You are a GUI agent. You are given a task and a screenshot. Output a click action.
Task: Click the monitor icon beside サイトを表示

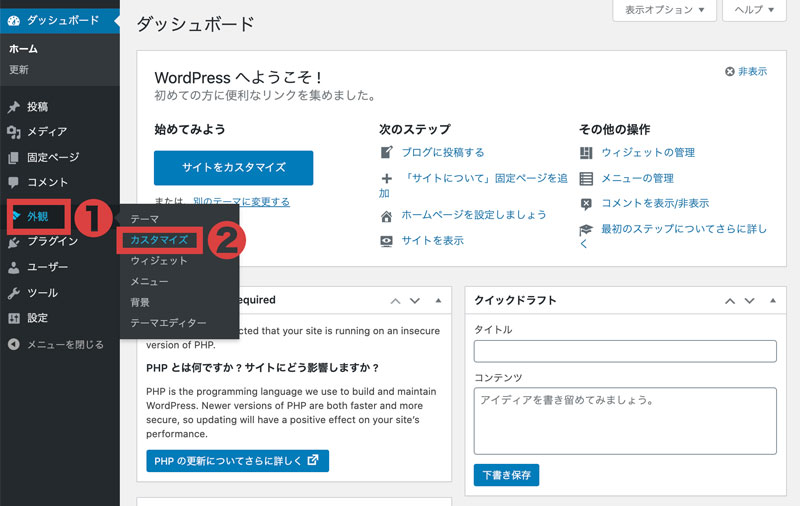pyautogui.click(x=387, y=241)
